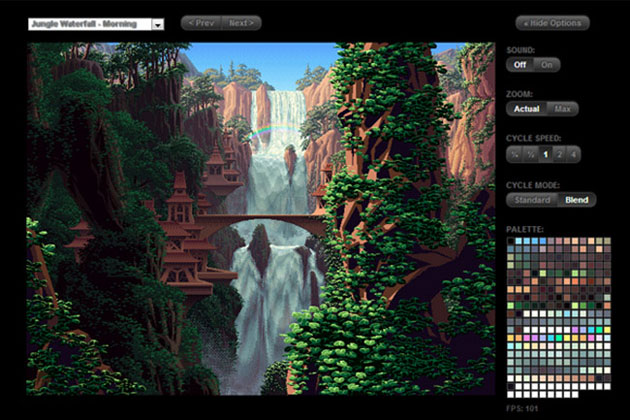Turn sound Off
This screenshot has width=630, height=420.
[x=520, y=65]
